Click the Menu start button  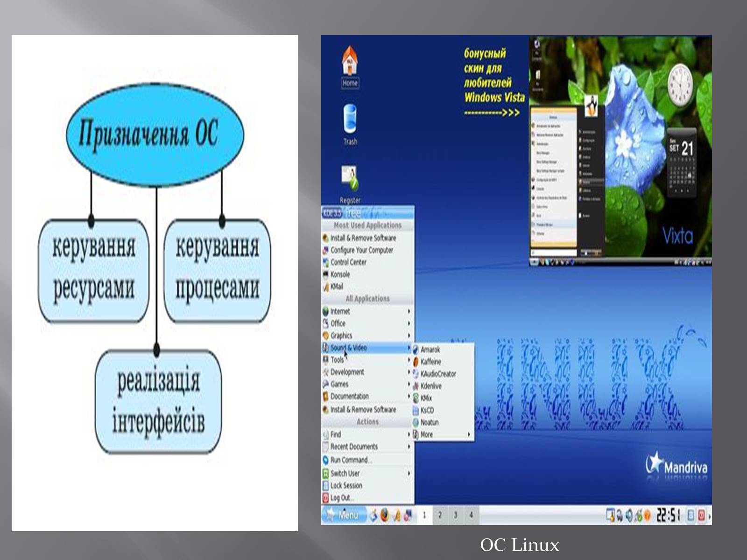[343, 515]
